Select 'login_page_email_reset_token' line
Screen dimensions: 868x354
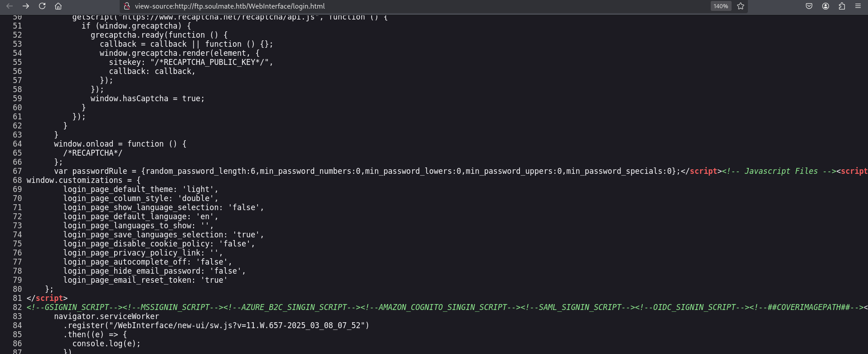click(145, 280)
